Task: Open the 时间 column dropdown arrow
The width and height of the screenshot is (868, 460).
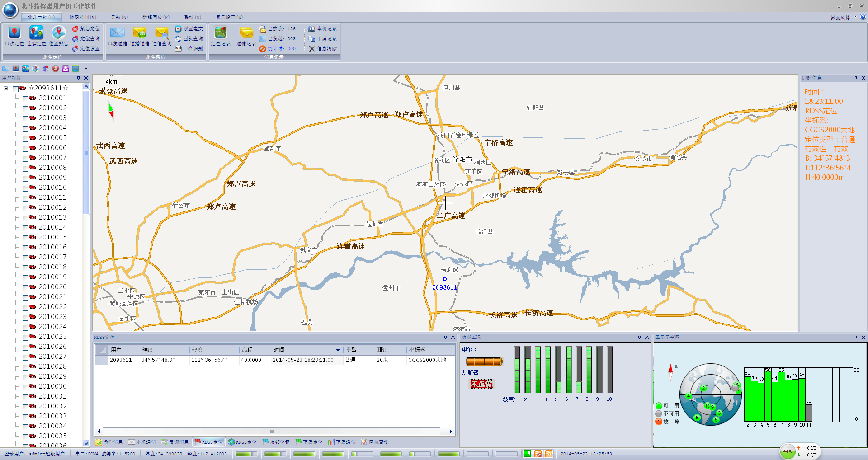Action: coord(337,350)
